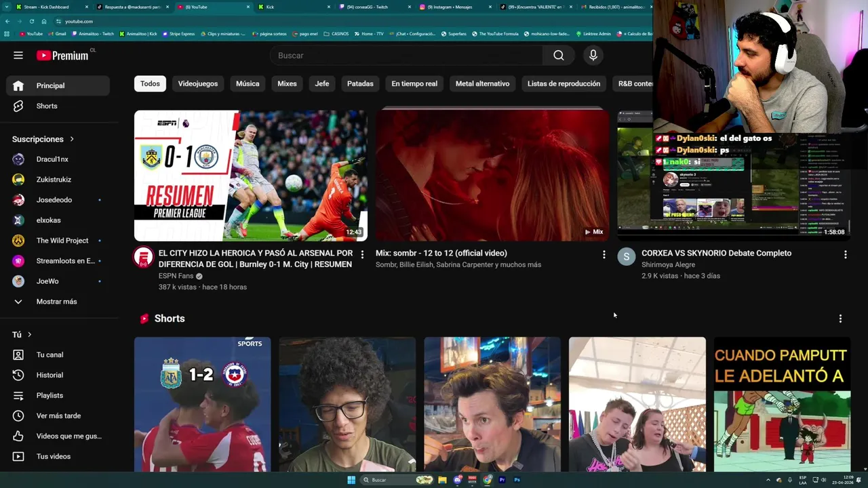The width and height of the screenshot is (868, 488).
Task: Open the Linktree Admin bookmark
Action: pos(593,33)
